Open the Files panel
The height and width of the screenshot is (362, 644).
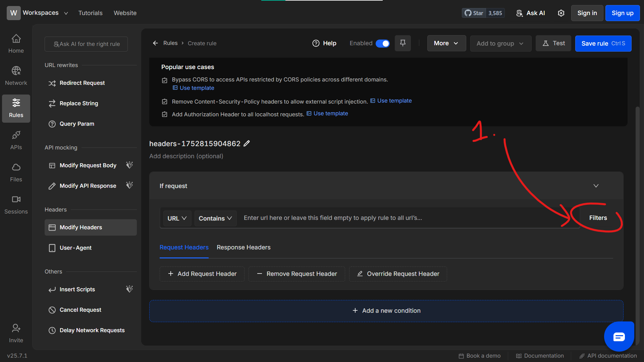(x=16, y=172)
